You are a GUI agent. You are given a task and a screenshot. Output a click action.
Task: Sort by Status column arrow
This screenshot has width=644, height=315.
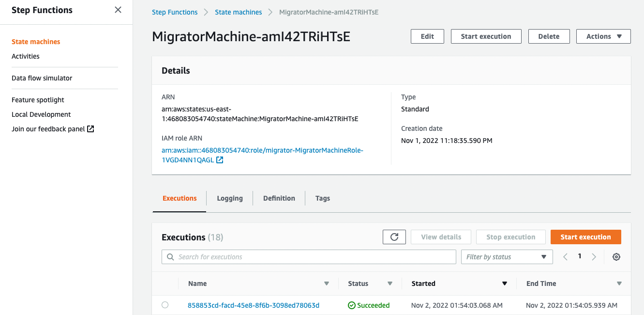[x=390, y=283]
